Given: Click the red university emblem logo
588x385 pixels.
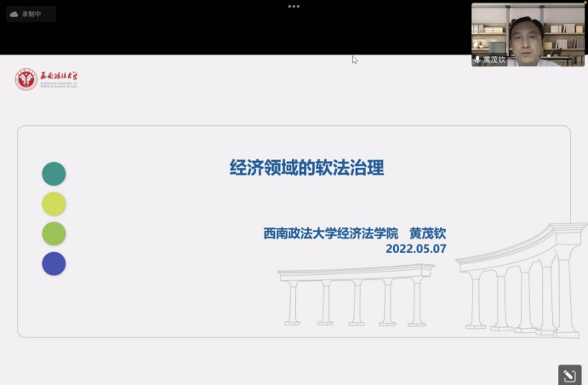Looking at the screenshot, I should tap(26, 79).
